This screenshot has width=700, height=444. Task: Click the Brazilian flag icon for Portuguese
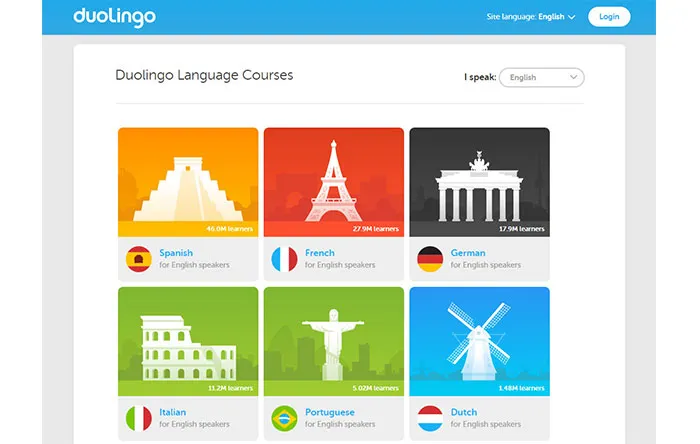(284, 418)
